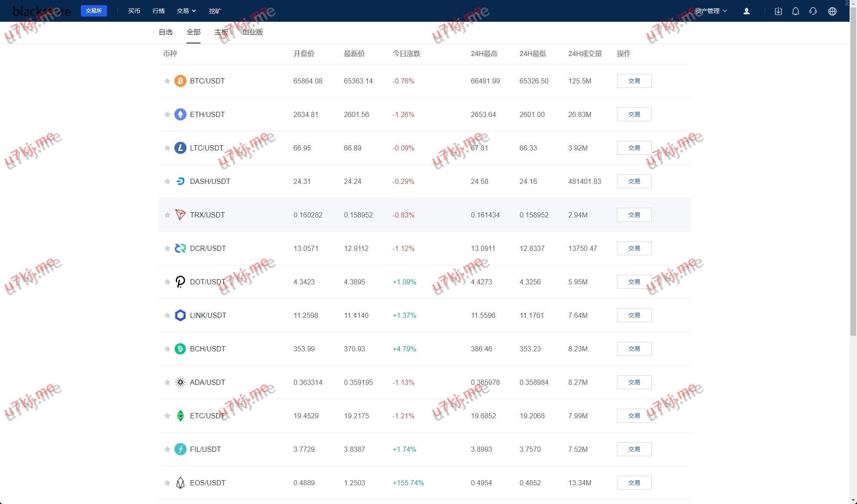857x504 pixels.
Task: Click the Chainlink hexagon icon
Action: click(180, 315)
